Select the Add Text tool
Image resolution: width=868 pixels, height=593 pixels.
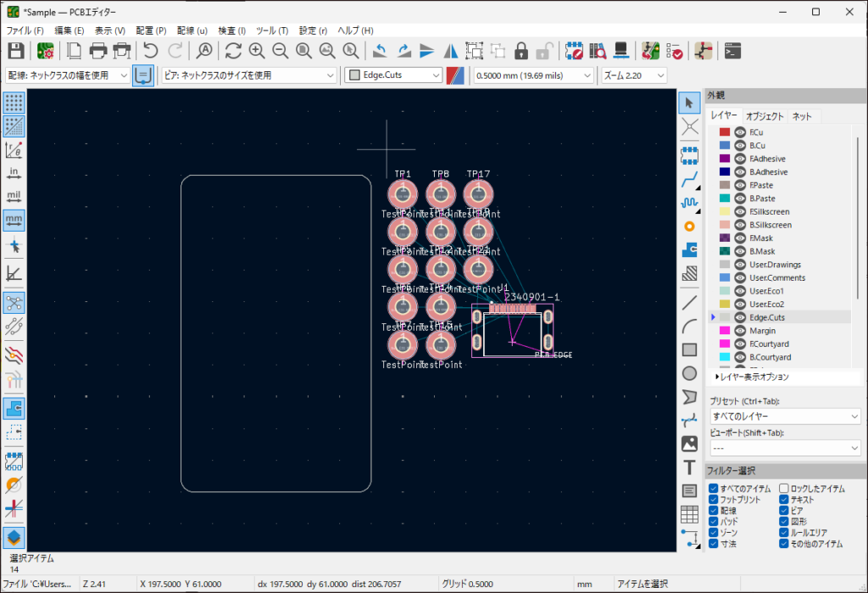(690, 467)
